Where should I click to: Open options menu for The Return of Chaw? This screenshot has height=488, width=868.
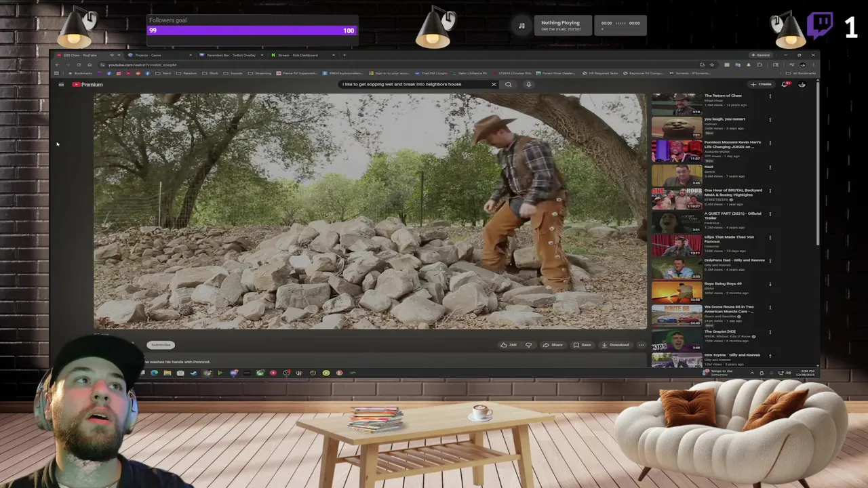coord(770,96)
